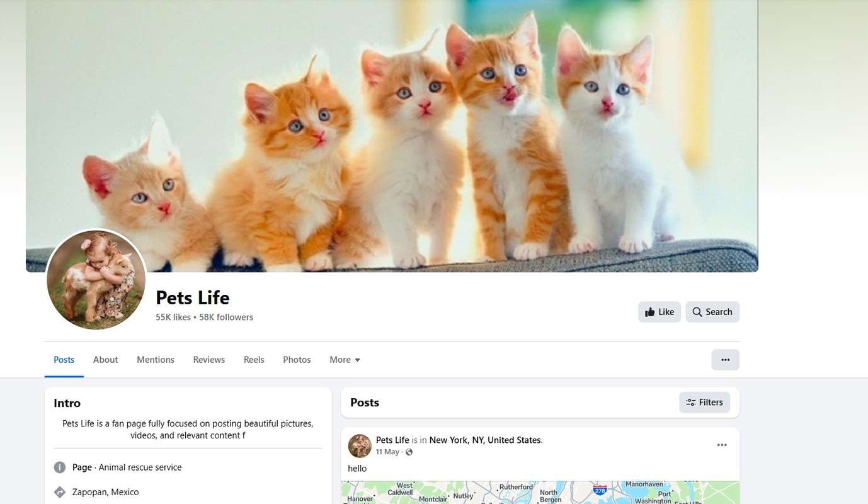This screenshot has width=868, height=504.
Task: Click the globe public audience icon
Action: click(x=409, y=452)
